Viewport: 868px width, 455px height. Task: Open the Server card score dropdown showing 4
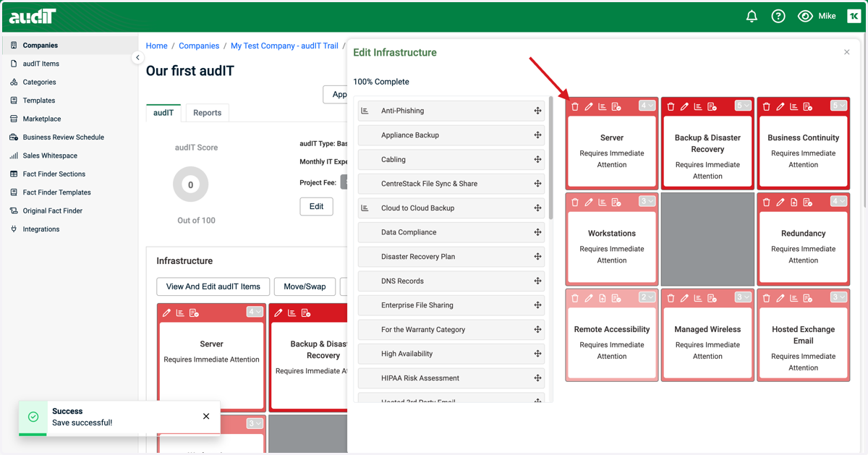647,106
